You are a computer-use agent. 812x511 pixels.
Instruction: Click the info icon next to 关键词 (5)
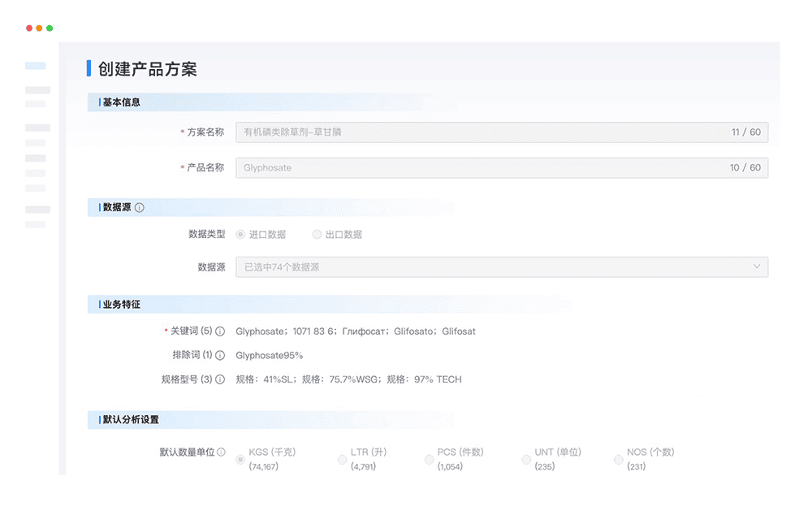click(x=219, y=331)
